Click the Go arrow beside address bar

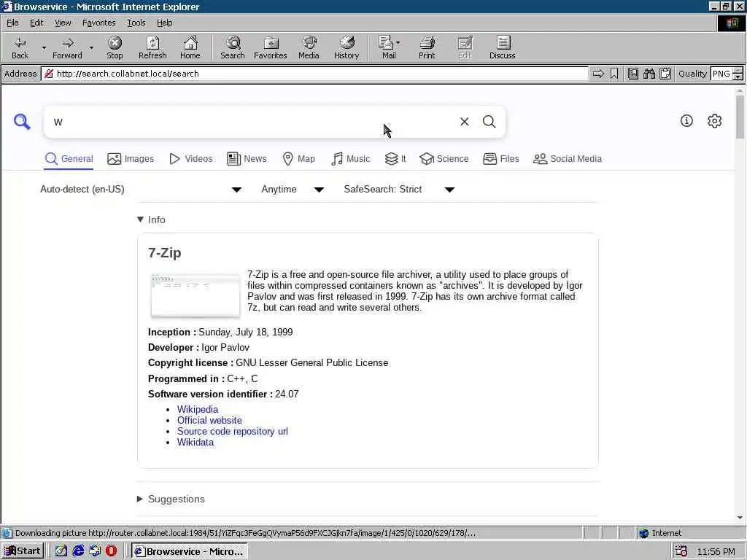pyautogui.click(x=598, y=74)
